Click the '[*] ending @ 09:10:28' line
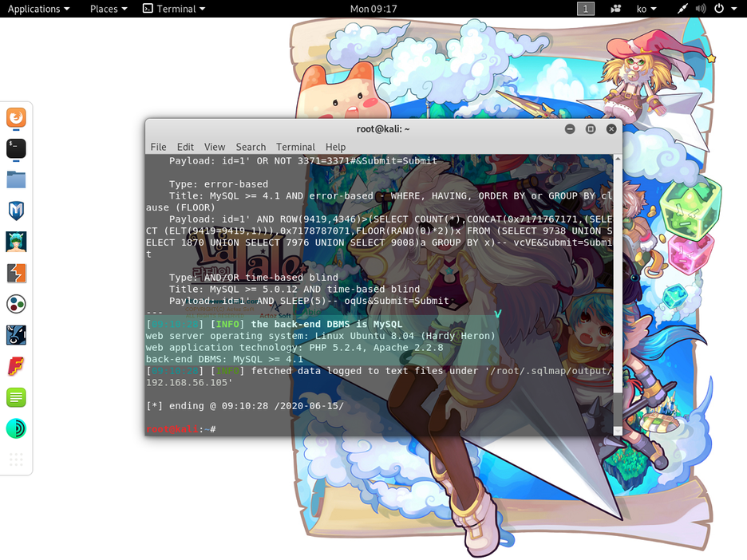The image size is (747, 560). coord(245,406)
